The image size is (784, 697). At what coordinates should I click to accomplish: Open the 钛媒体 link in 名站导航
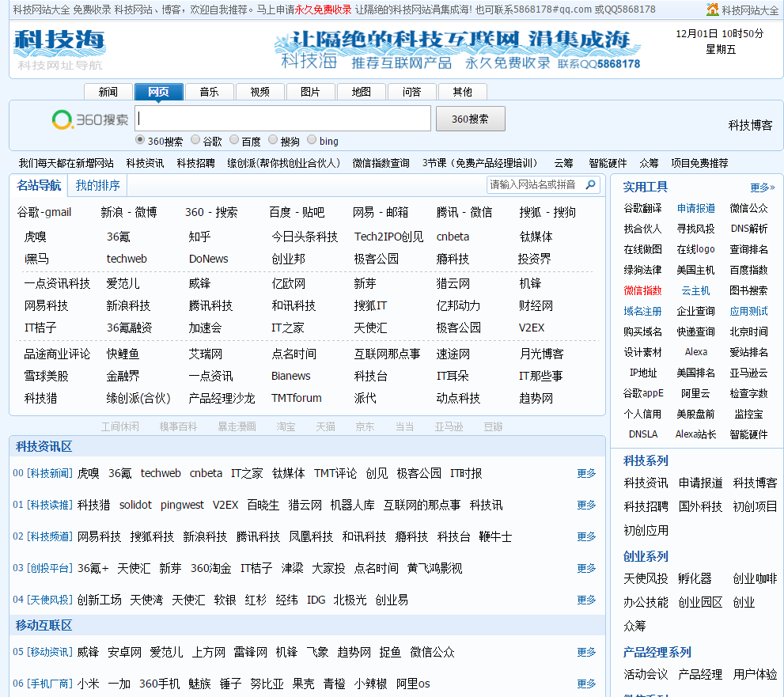coord(536,237)
